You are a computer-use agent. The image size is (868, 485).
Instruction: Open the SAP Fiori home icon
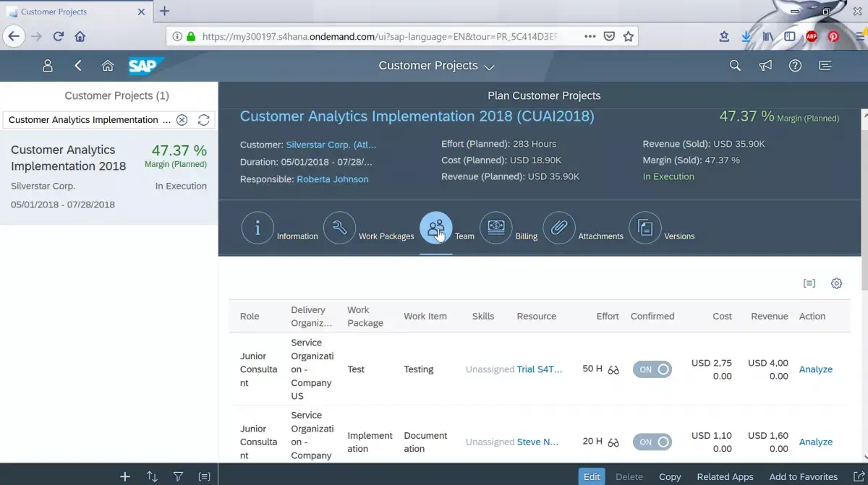pos(108,66)
